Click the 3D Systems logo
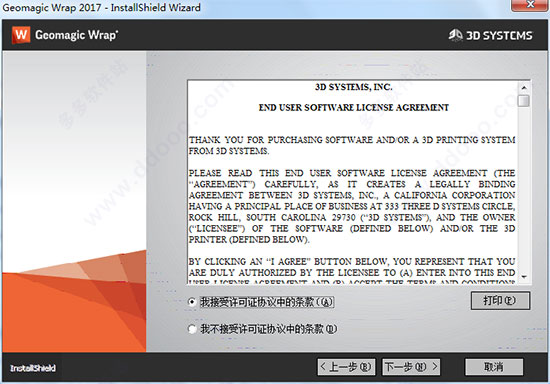Image resolution: width=550 pixels, height=384 pixels. point(490,35)
